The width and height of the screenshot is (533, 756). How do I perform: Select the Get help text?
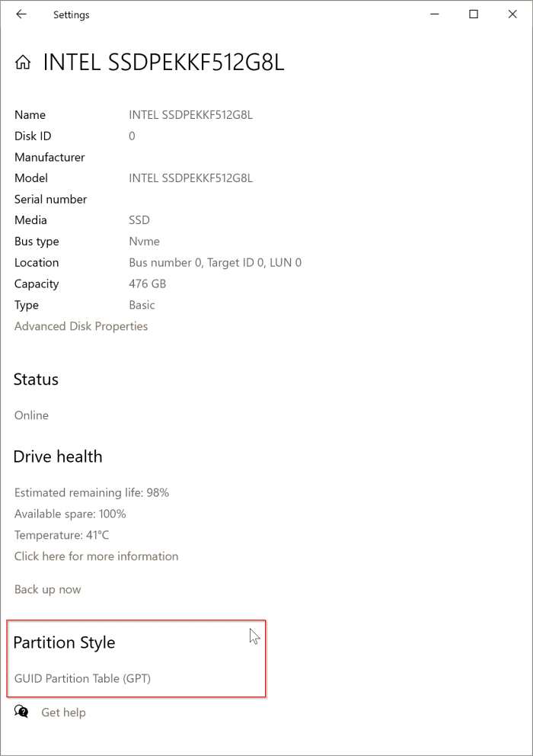click(63, 712)
